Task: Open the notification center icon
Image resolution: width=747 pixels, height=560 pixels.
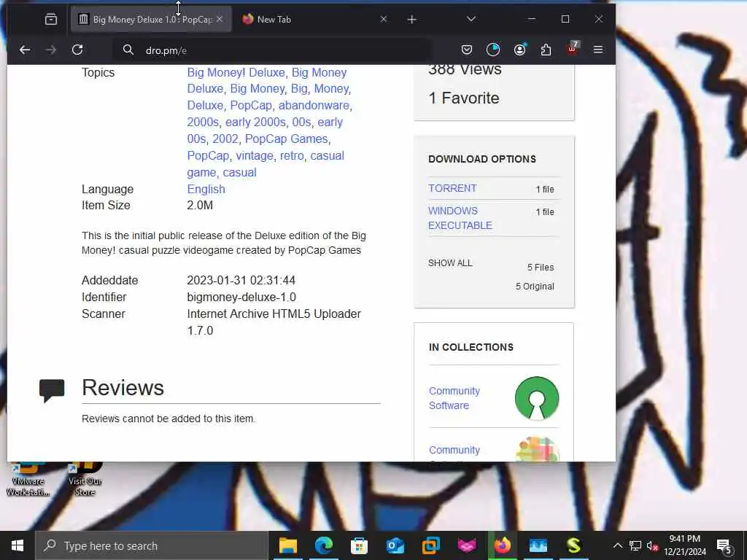Action: click(x=724, y=546)
